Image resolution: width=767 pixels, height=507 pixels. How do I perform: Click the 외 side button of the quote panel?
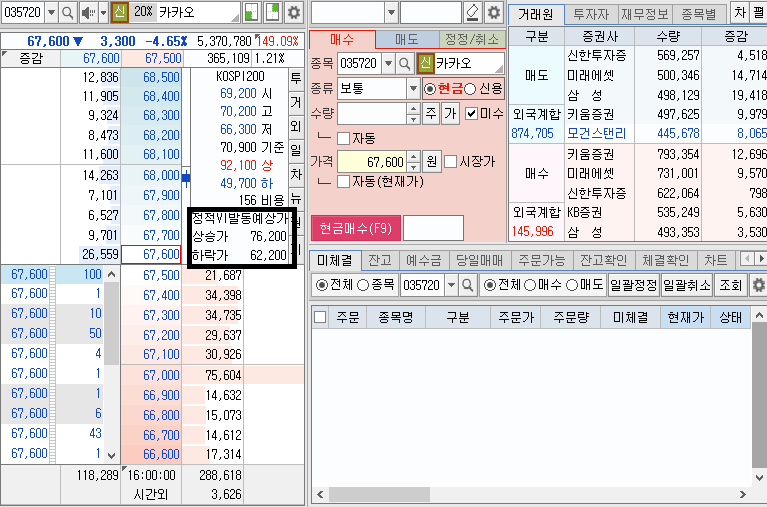(x=296, y=126)
